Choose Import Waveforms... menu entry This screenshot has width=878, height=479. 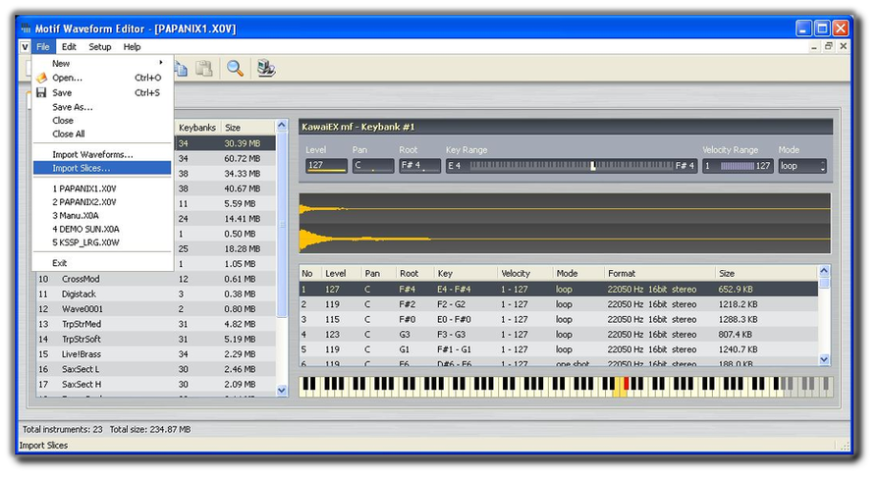point(102,155)
